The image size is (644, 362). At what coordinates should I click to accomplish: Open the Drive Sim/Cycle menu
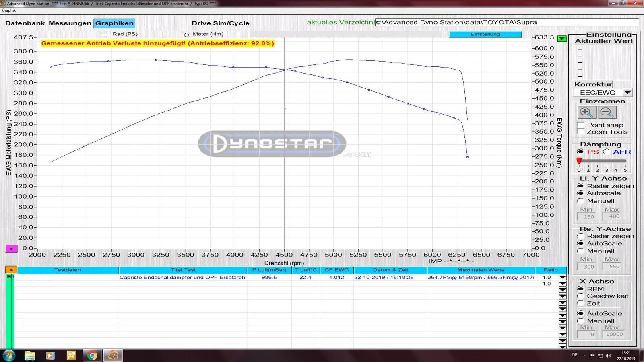[x=220, y=23]
